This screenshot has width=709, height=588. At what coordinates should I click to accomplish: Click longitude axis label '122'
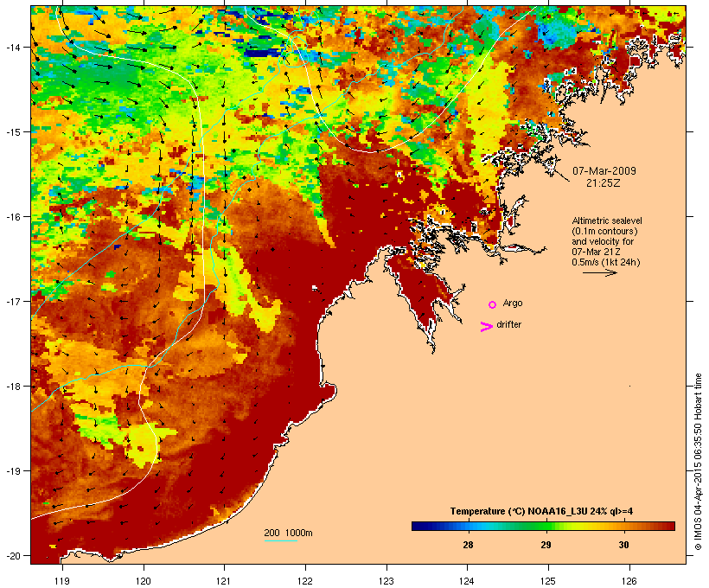(305, 581)
